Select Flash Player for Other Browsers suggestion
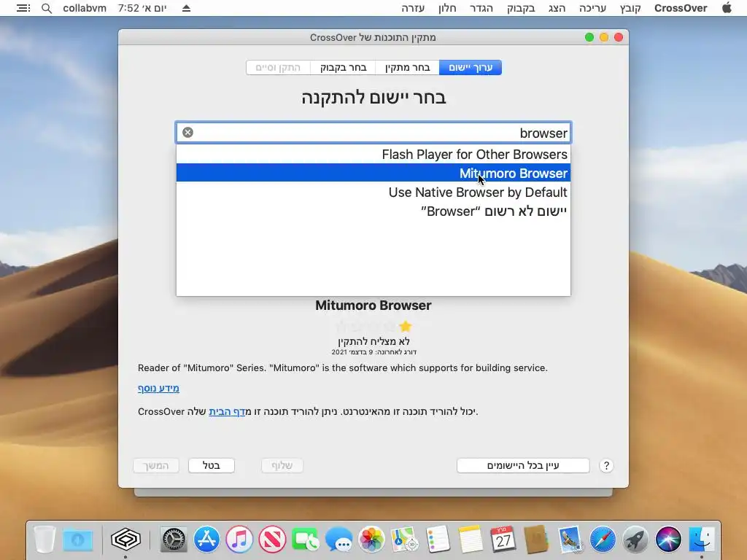 point(373,155)
